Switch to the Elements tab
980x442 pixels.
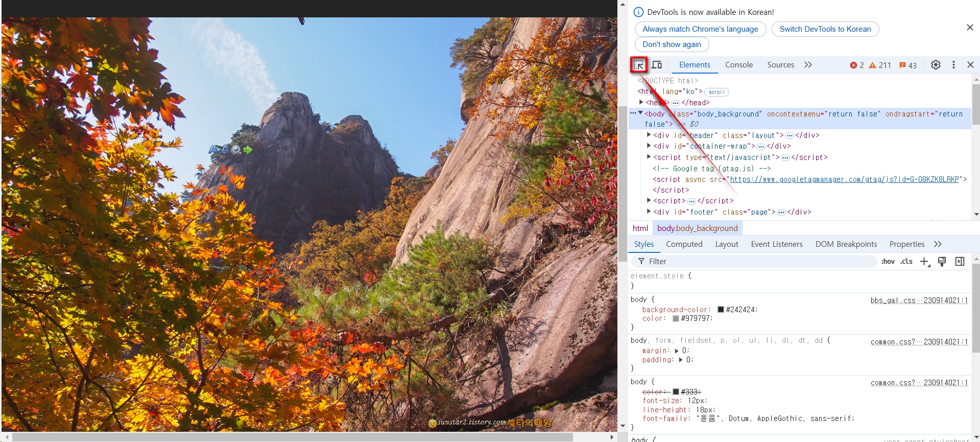pyautogui.click(x=695, y=65)
